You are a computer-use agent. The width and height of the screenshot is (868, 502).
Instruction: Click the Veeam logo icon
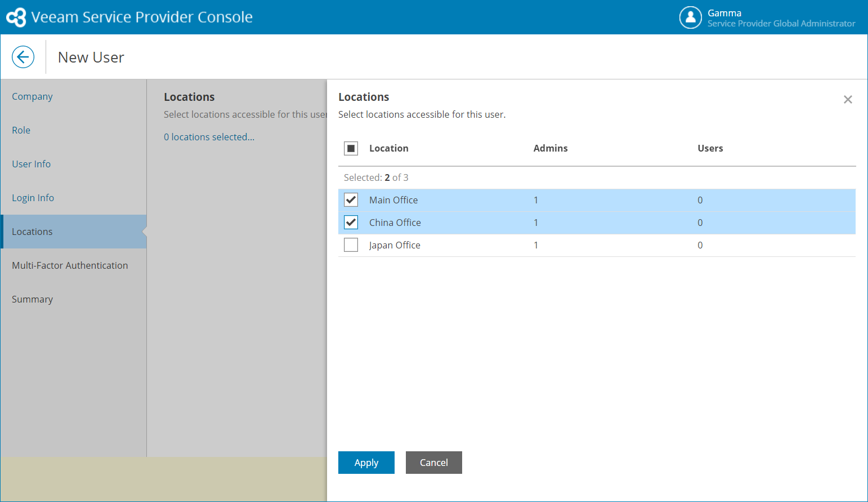coord(16,17)
